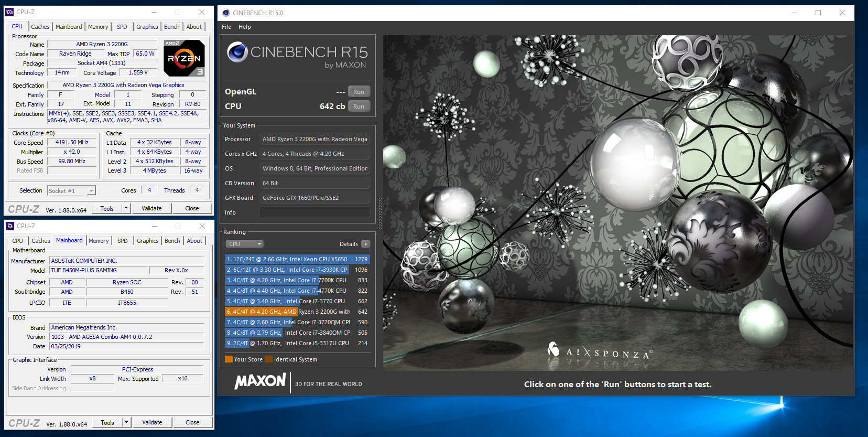Switch to Caches tab in top CPU-Z window
The image size is (868, 437).
[x=40, y=27]
